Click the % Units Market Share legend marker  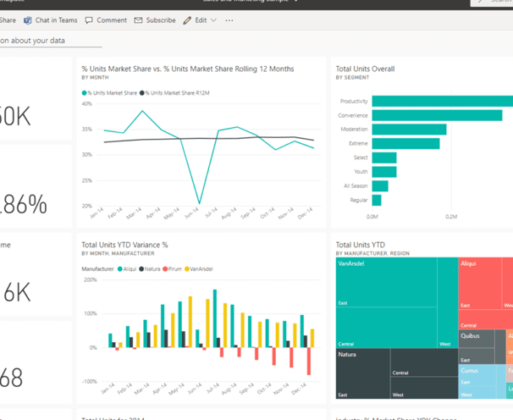(84, 93)
